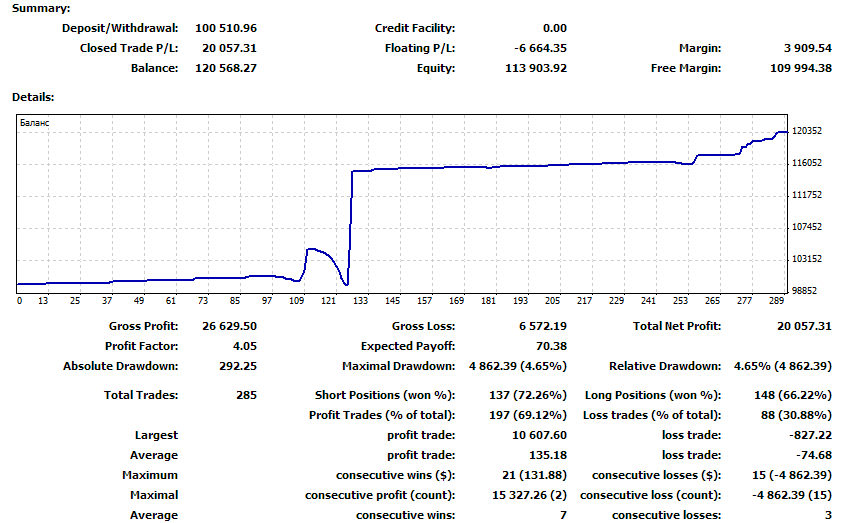Click the 111752 chart axis label
This screenshot has height=523, width=851.
click(807, 195)
